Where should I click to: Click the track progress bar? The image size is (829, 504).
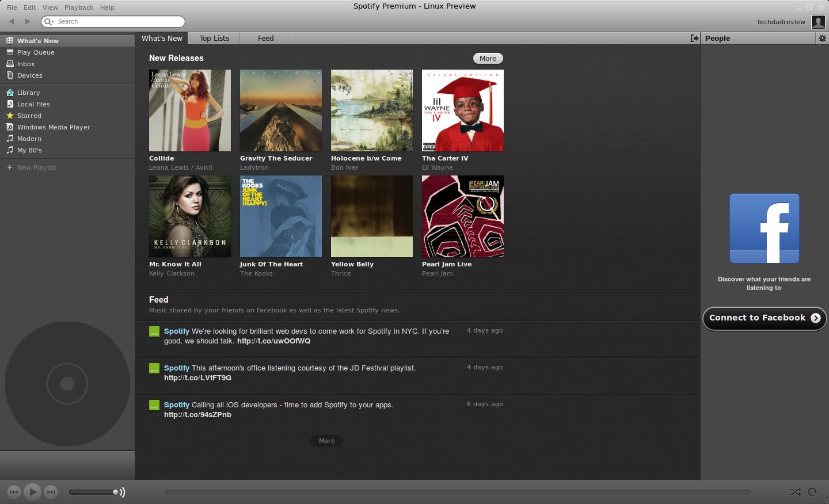click(x=458, y=492)
